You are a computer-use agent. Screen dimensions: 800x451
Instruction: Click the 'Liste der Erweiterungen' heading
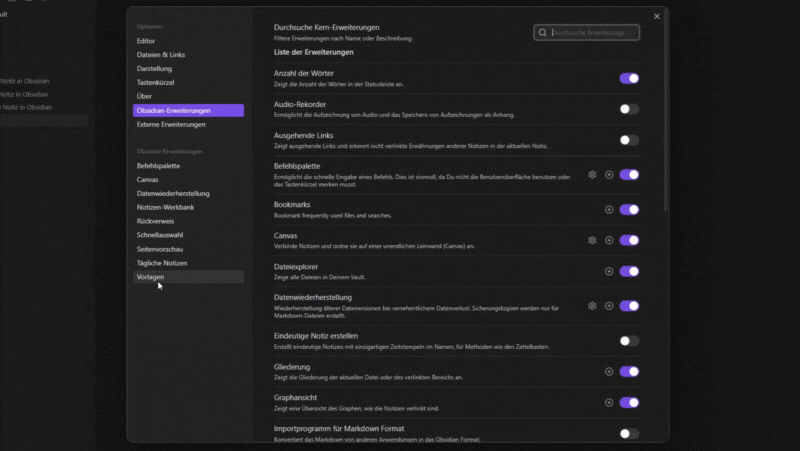click(313, 52)
